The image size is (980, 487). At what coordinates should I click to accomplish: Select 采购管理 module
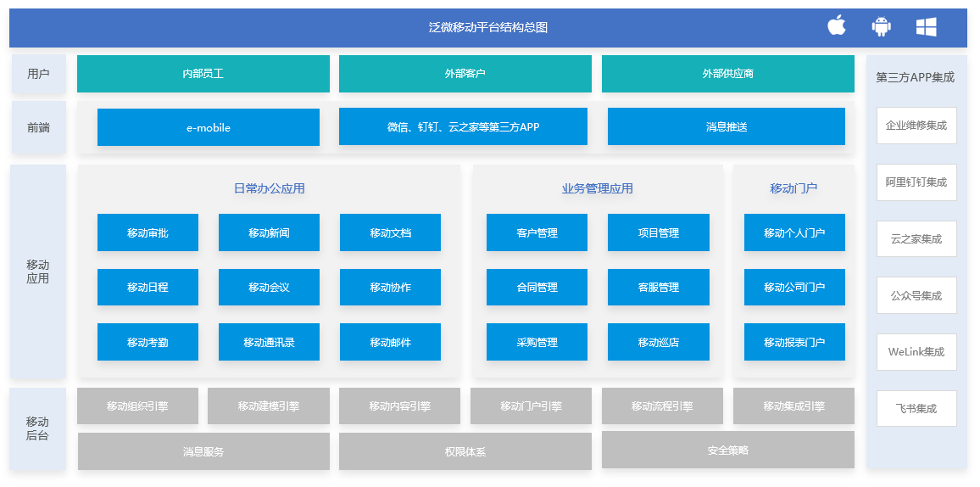[537, 342]
